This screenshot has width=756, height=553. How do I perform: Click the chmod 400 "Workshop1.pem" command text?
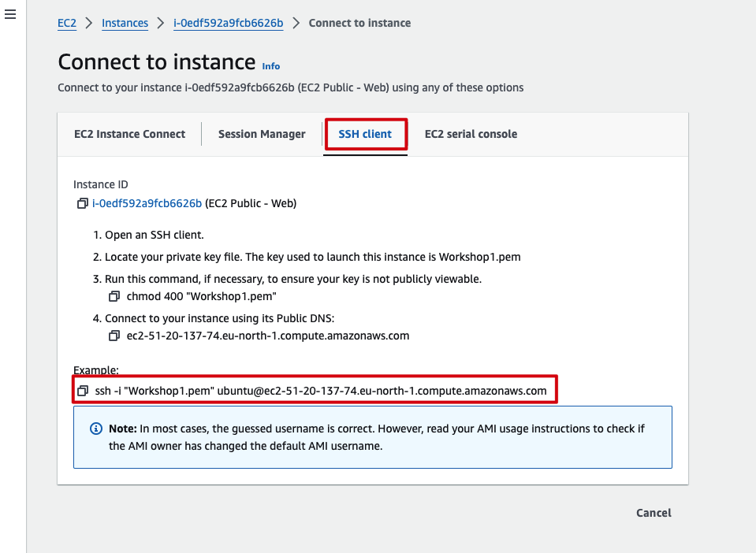pyautogui.click(x=202, y=296)
